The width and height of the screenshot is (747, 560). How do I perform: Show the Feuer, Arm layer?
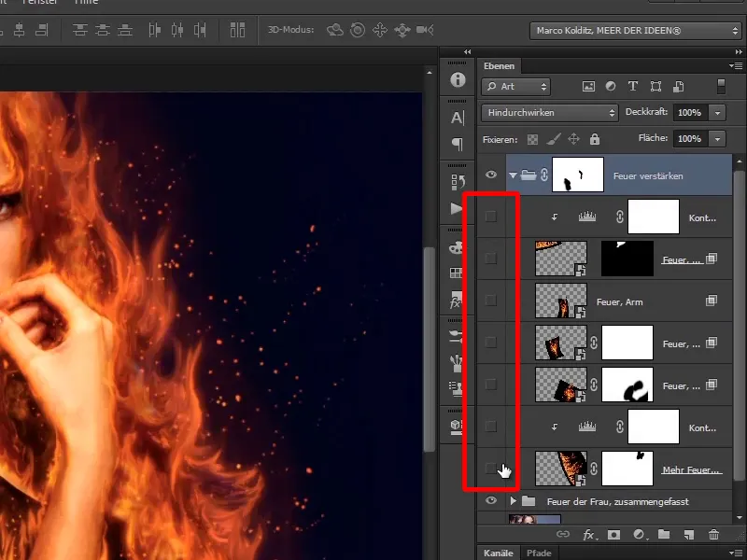coord(491,301)
